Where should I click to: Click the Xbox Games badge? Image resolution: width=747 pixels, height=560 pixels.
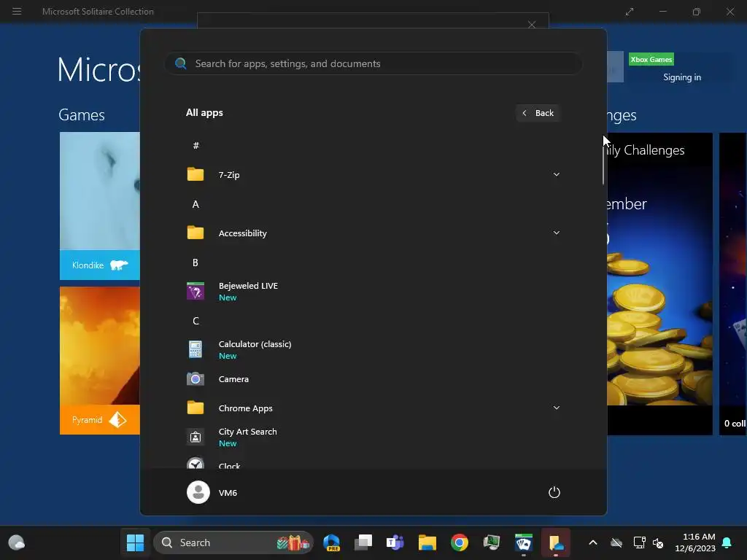coord(651,60)
